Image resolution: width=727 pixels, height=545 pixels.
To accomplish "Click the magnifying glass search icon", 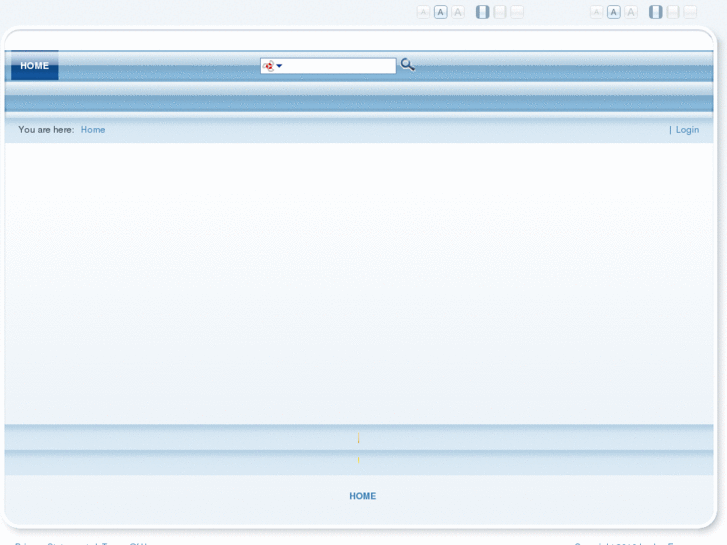I will (408, 65).
